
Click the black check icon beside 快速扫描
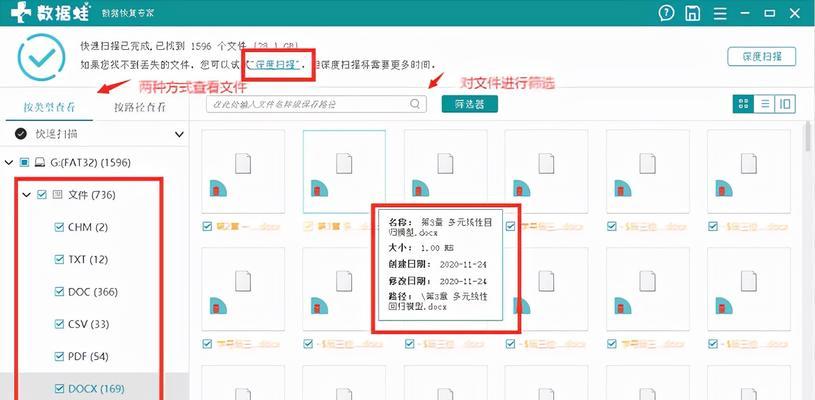tap(21, 134)
